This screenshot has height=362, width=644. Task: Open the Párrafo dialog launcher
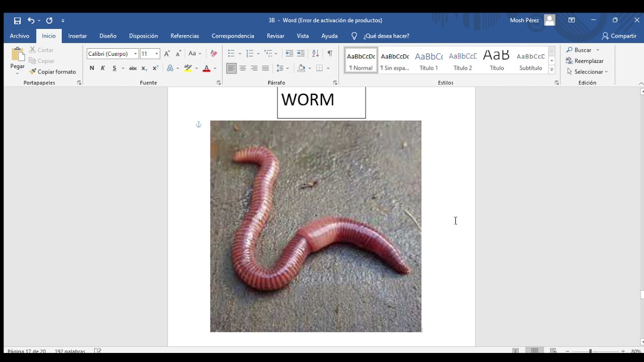(335, 83)
